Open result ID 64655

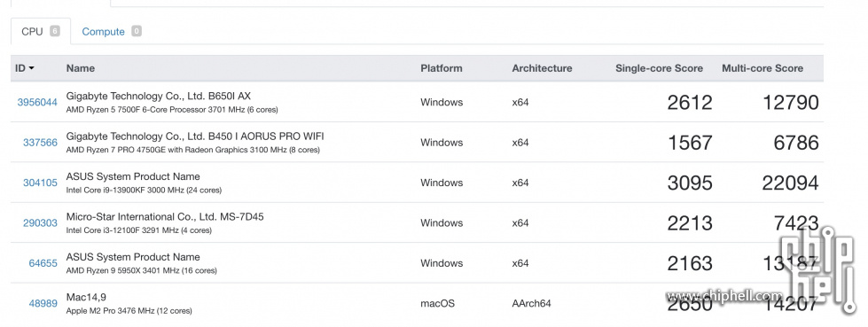point(43,263)
